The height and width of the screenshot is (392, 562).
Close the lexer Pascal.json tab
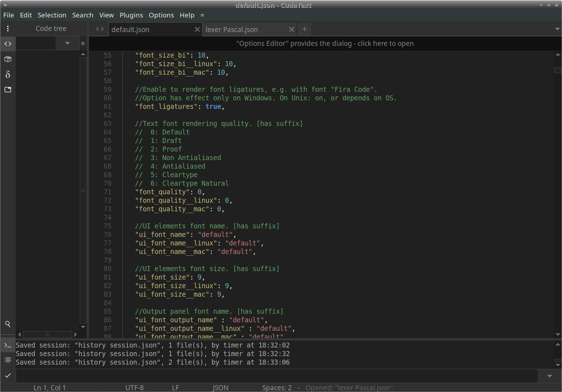pyautogui.click(x=291, y=30)
